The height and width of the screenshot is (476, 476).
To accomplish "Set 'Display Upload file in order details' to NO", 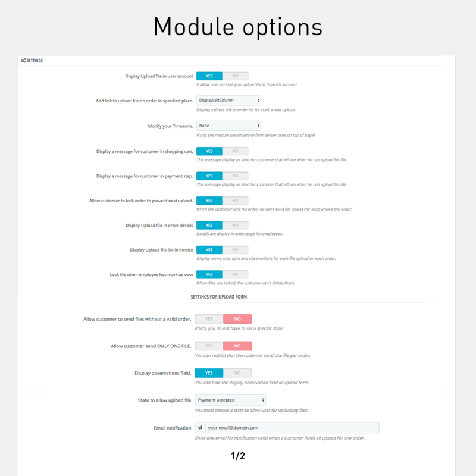I will 235,225.
